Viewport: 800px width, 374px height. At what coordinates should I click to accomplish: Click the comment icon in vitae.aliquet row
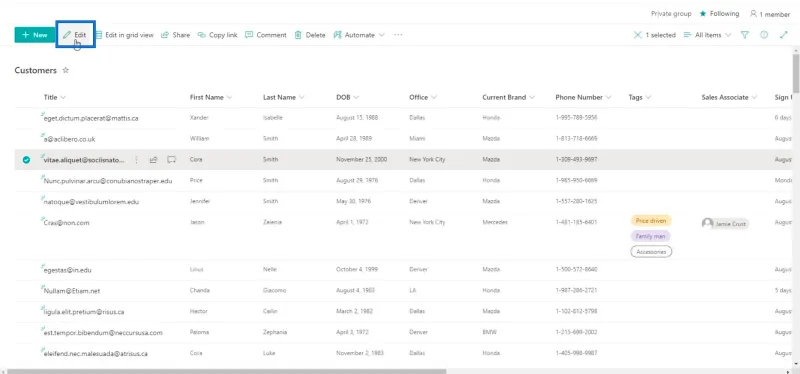(171, 160)
